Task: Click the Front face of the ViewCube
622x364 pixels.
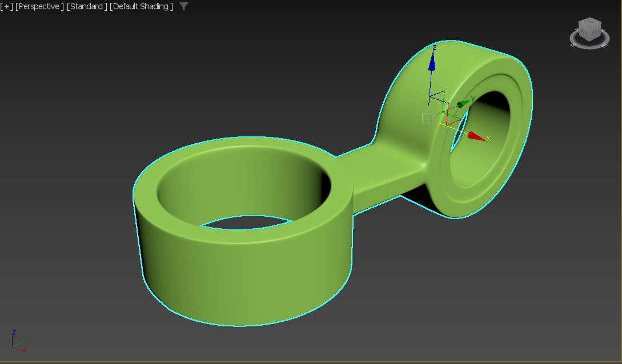Action: 583,32
